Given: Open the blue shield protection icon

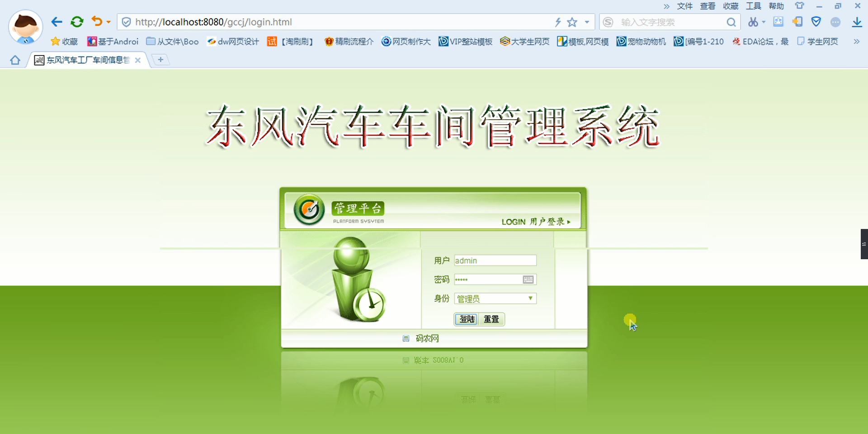Looking at the screenshot, I should [x=816, y=22].
